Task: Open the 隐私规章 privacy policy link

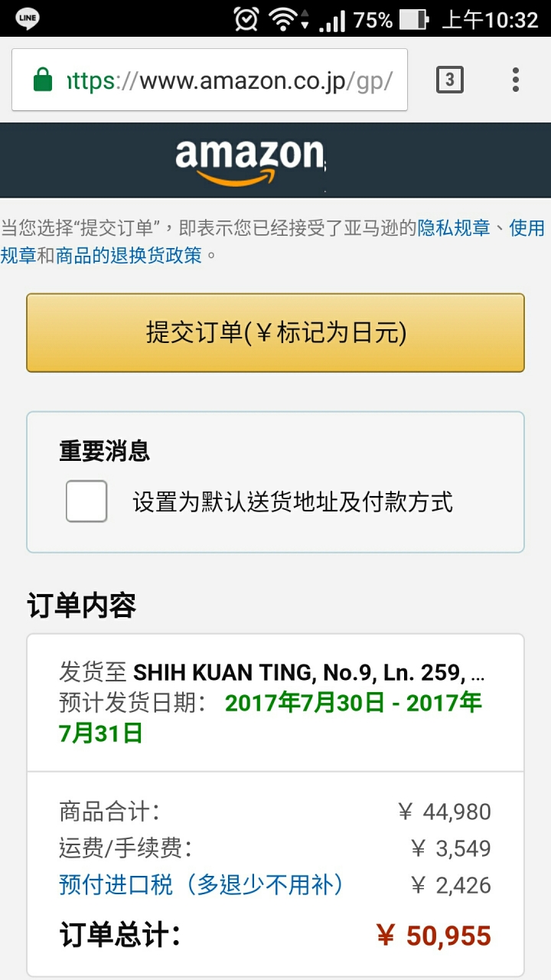Action: (x=454, y=228)
